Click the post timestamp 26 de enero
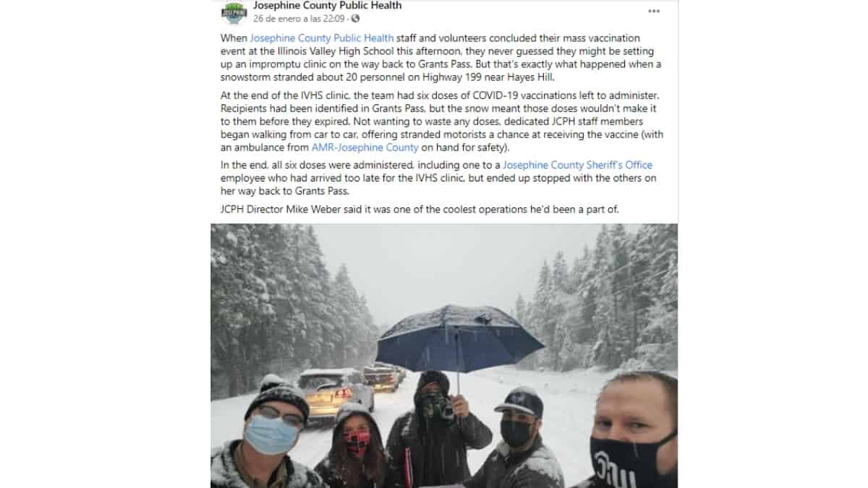The width and height of the screenshot is (868, 488). click(299, 19)
